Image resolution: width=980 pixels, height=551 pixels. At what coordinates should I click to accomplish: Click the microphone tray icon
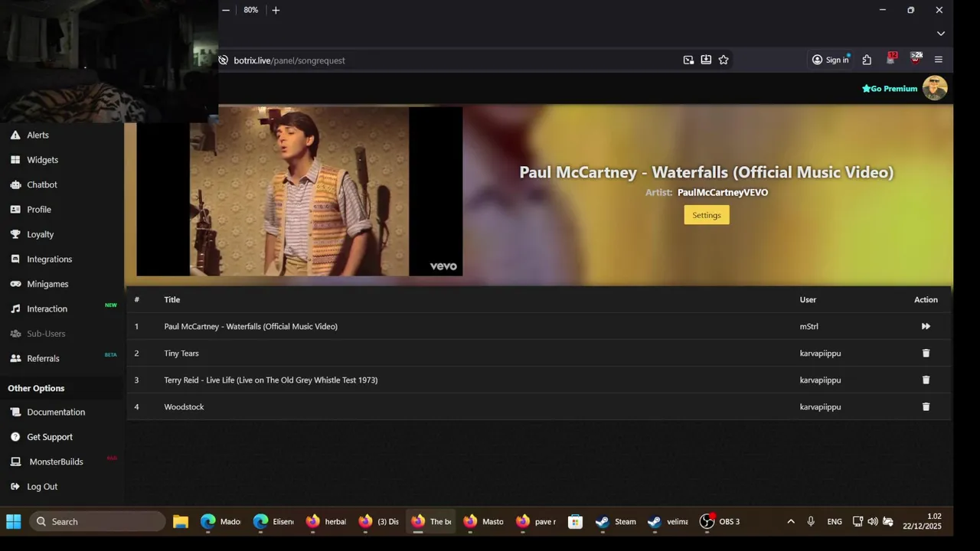811,522
